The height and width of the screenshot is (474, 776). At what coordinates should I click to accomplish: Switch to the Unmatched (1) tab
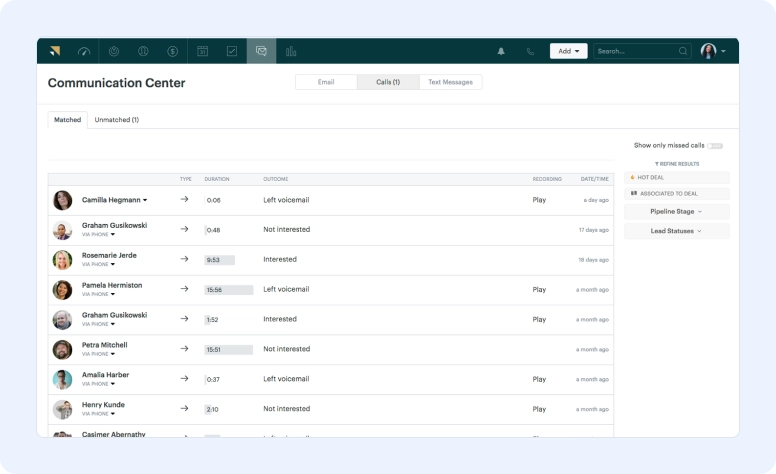click(x=116, y=120)
